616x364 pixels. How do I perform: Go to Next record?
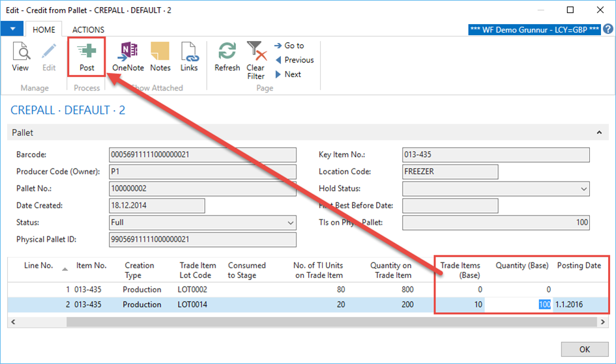point(288,74)
